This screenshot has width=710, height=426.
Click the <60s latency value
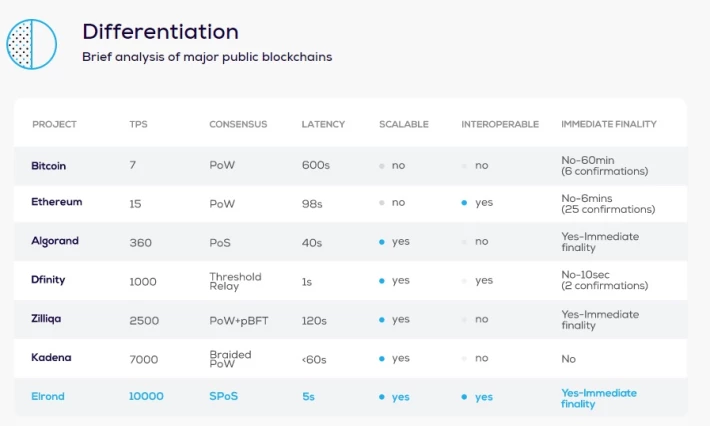(x=314, y=359)
